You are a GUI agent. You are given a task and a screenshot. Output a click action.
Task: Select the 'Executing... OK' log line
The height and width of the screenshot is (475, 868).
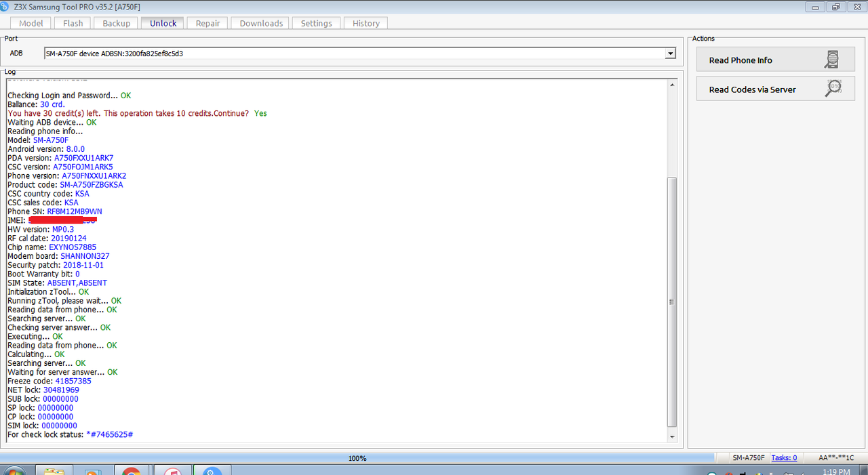click(35, 336)
